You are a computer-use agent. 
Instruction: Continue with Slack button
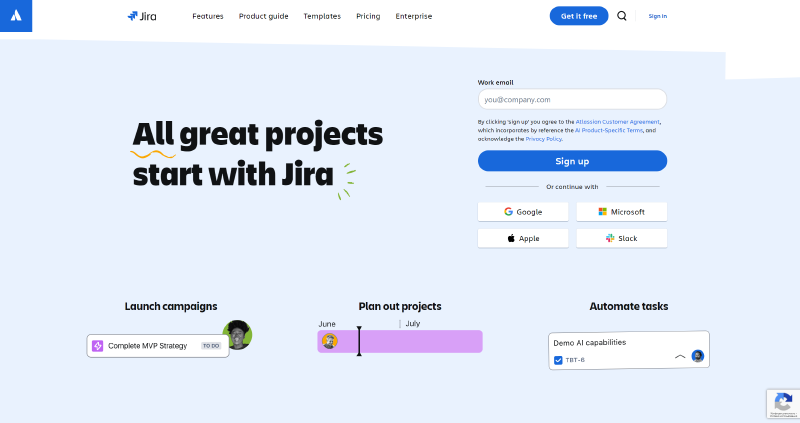point(621,238)
